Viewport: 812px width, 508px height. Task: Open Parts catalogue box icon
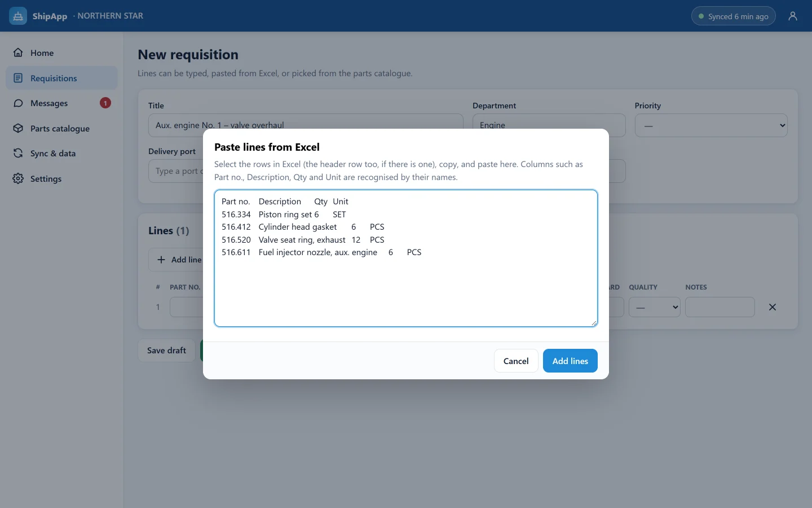[x=18, y=128]
